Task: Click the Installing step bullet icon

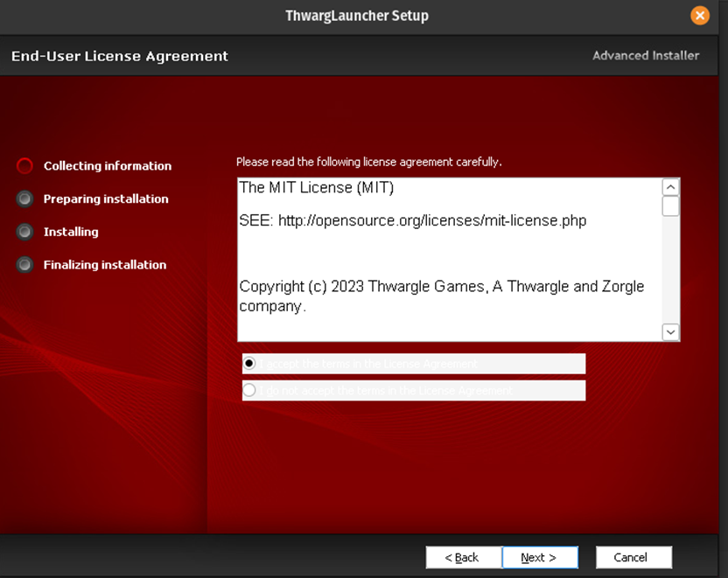Action: (x=25, y=232)
